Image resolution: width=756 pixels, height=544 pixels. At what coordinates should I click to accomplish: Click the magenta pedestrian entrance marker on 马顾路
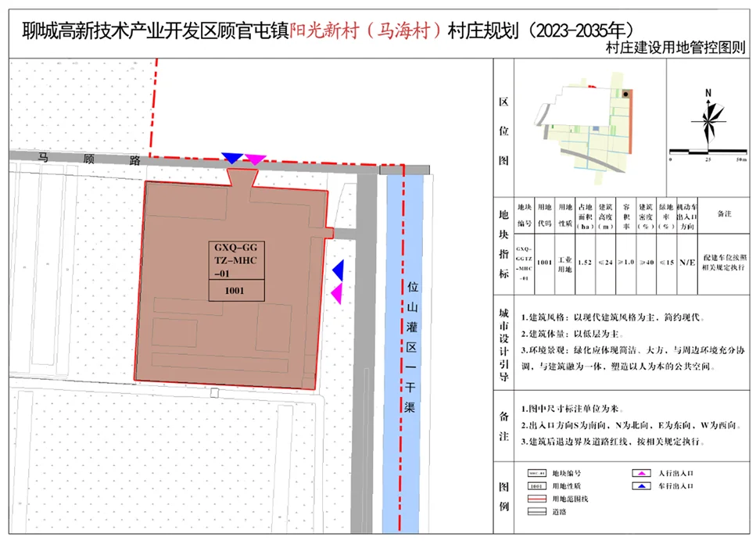255,159
